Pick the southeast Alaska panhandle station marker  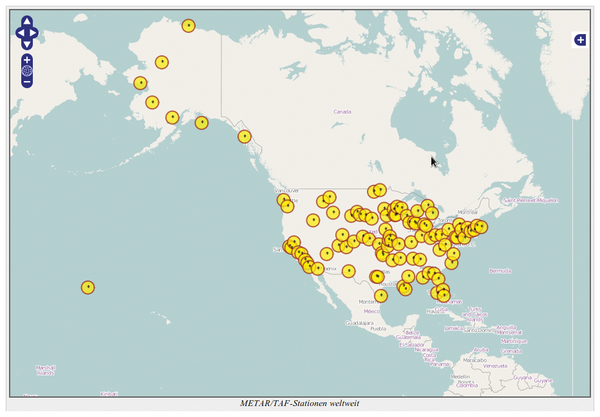click(244, 137)
